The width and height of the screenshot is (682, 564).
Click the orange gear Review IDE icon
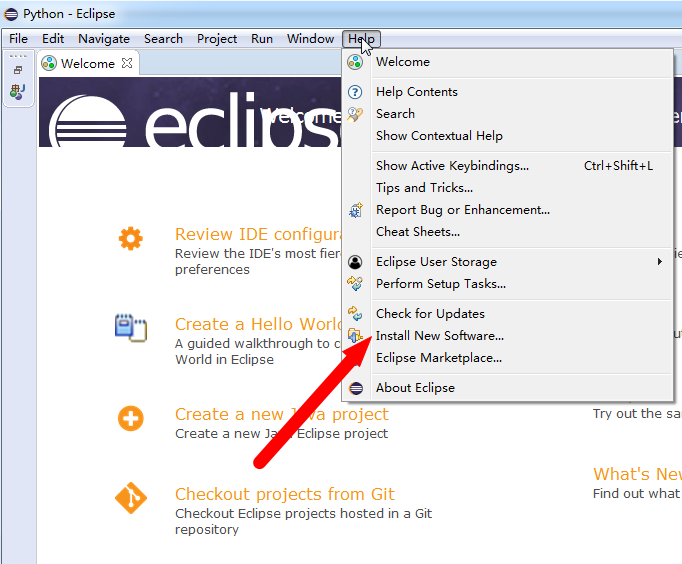point(130,238)
